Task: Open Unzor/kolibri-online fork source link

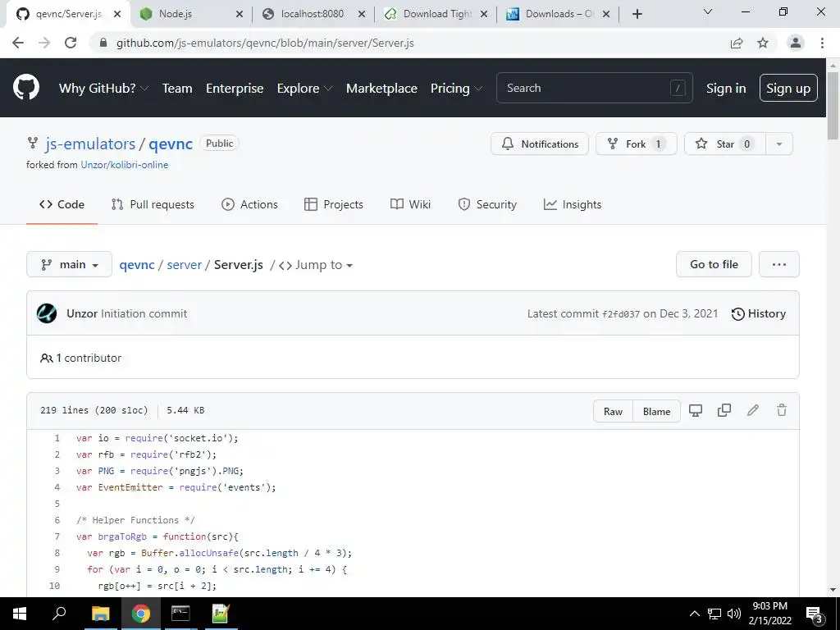Action: [x=125, y=164]
